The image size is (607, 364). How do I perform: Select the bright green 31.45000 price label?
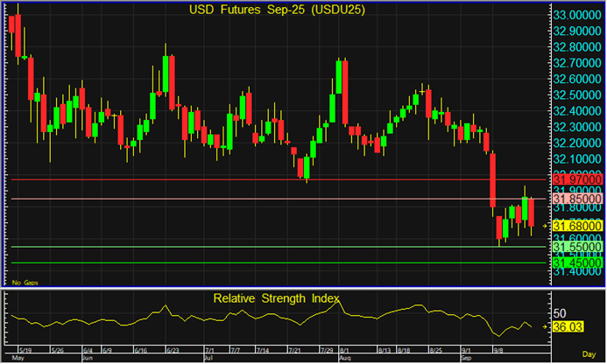[575, 262]
